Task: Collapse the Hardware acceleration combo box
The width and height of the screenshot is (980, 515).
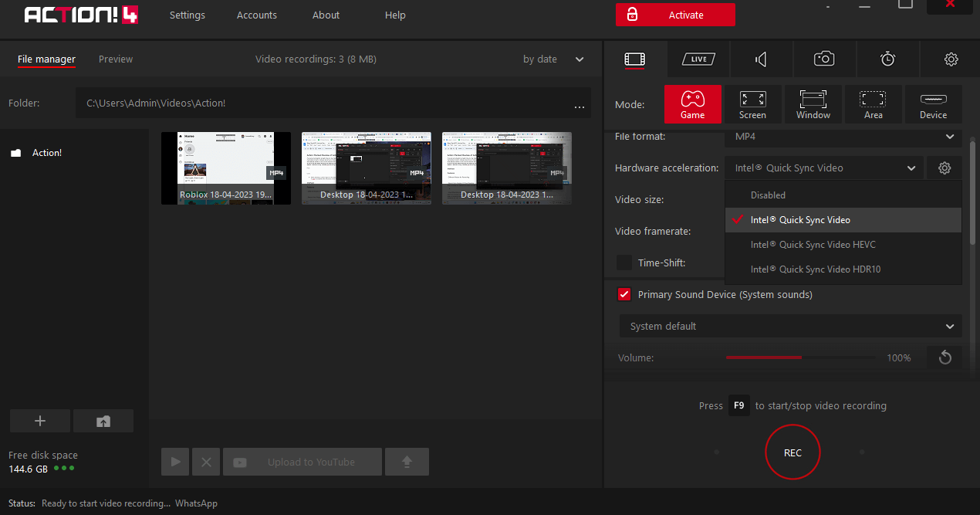Action: click(823, 168)
